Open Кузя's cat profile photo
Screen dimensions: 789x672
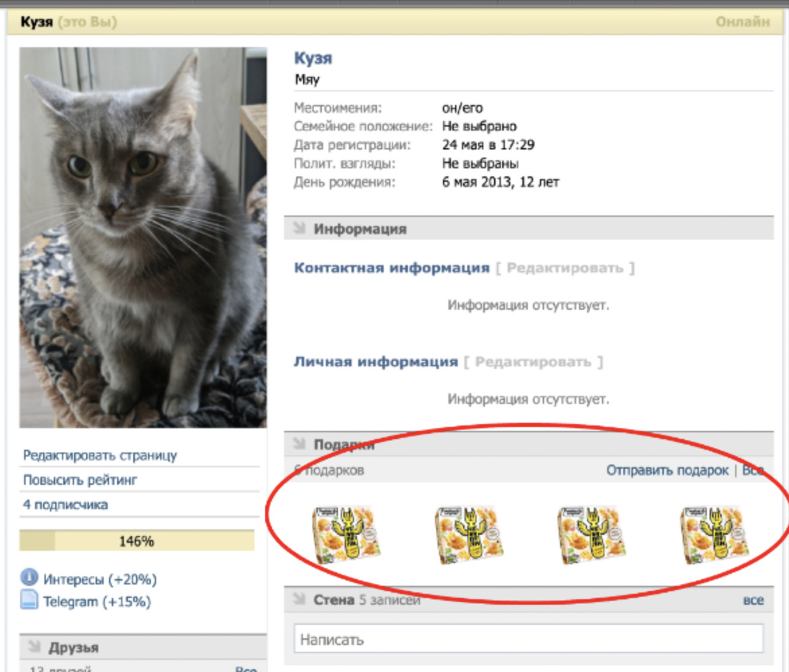pyautogui.click(x=143, y=238)
